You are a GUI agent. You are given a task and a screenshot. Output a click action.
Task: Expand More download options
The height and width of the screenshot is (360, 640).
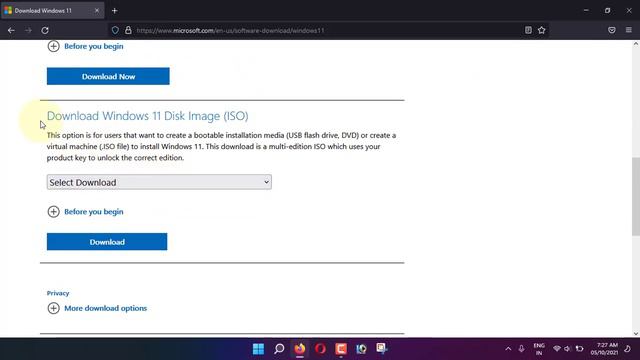(x=97, y=308)
